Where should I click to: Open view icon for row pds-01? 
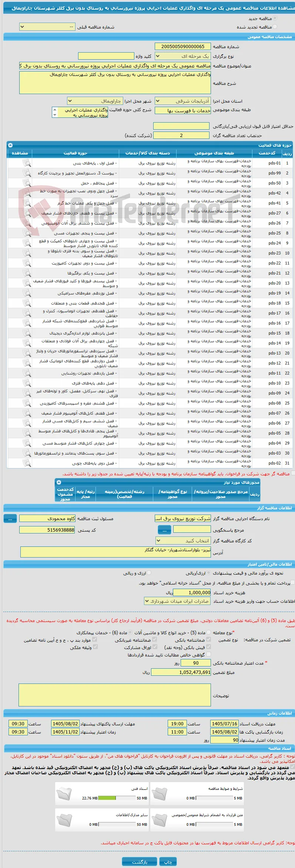click(27, 163)
